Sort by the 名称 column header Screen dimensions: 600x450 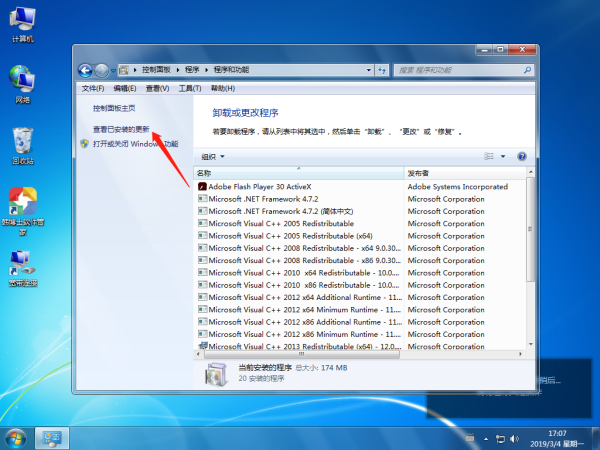[x=299, y=173]
